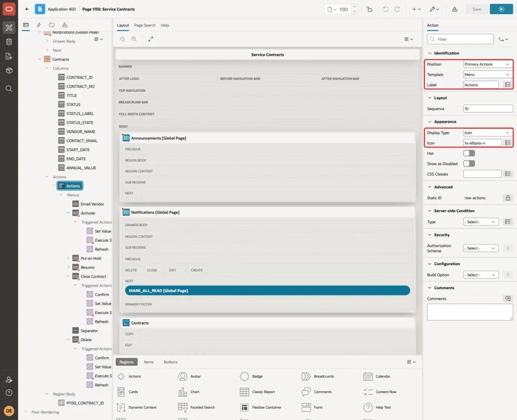Switch to the Page Search tab

[144, 25]
